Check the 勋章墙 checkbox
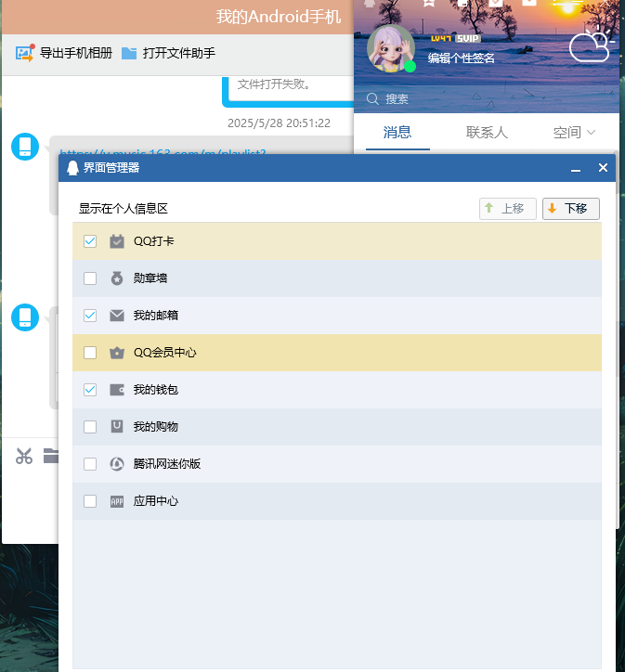The width and height of the screenshot is (625, 672). pos(90,278)
